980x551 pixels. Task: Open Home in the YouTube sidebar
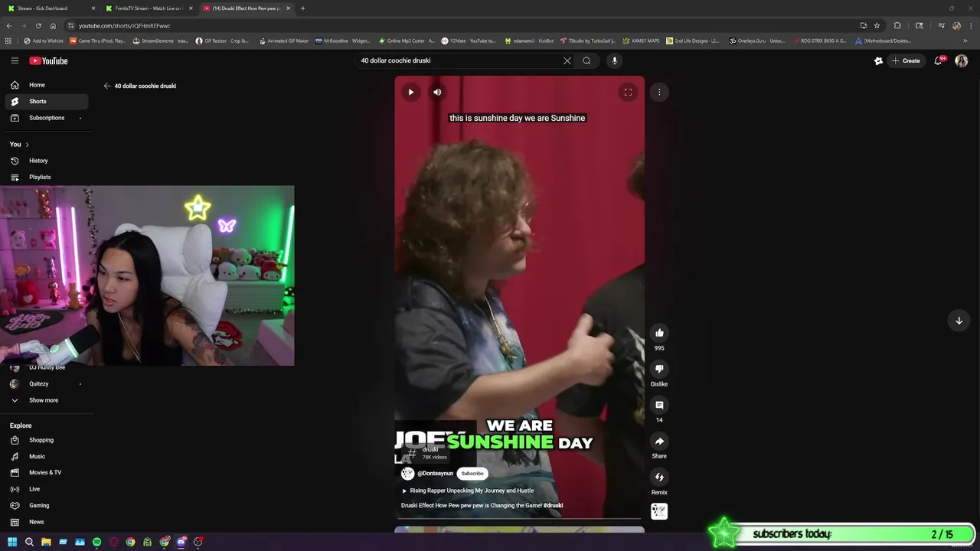pyautogui.click(x=46, y=85)
